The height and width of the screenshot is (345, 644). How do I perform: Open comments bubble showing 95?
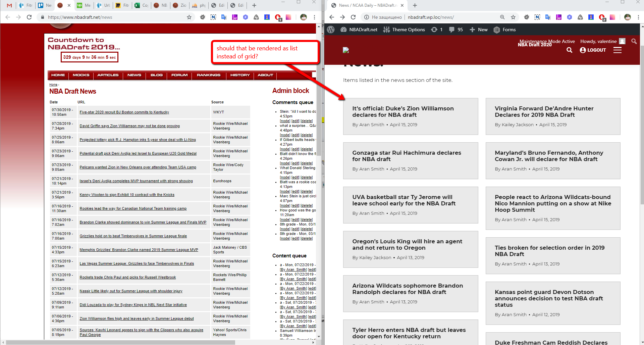[456, 30]
